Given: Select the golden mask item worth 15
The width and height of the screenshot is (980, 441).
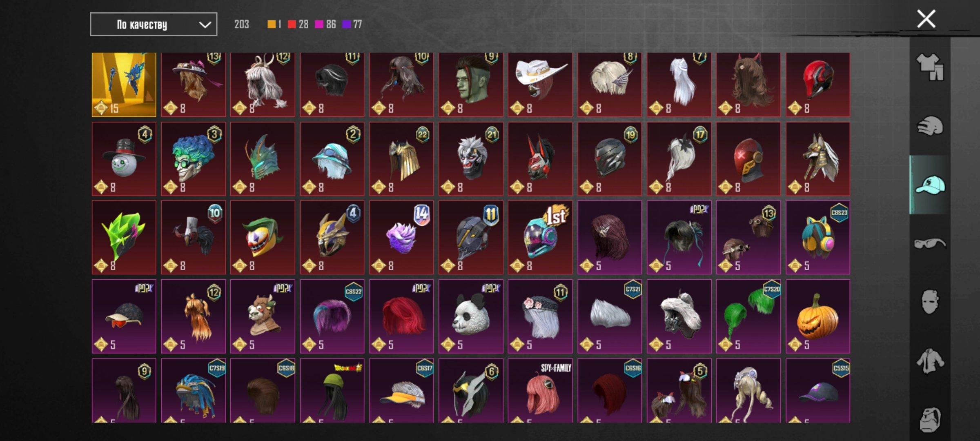Looking at the screenshot, I should coord(124,85).
